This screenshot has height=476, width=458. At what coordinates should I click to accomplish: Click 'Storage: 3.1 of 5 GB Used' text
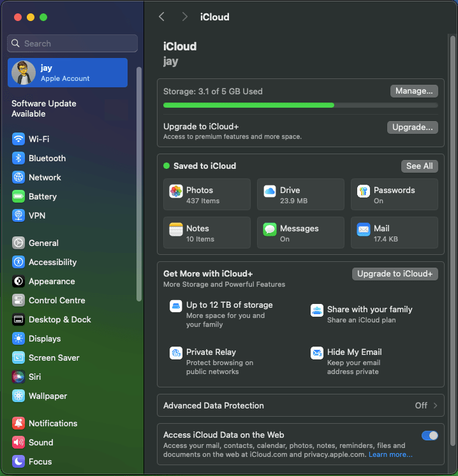[213, 91]
